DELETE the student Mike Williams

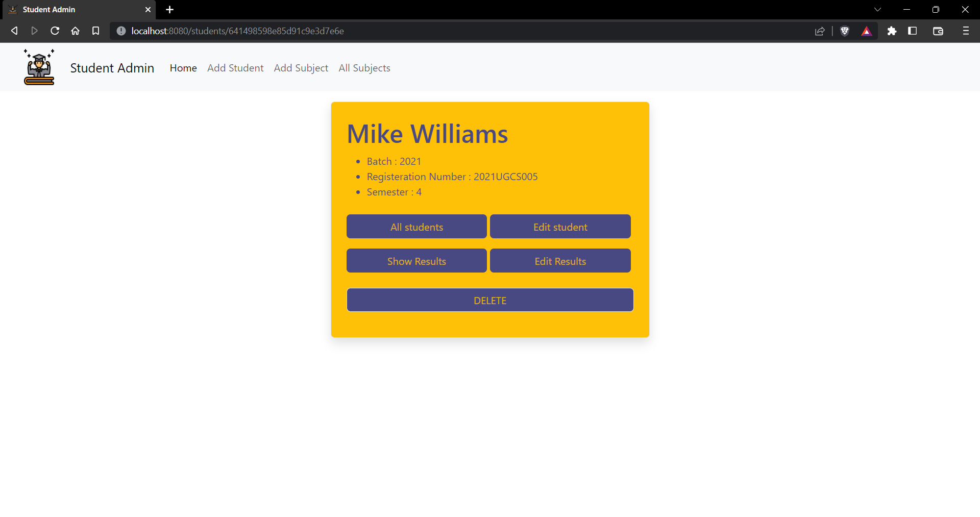(x=489, y=300)
